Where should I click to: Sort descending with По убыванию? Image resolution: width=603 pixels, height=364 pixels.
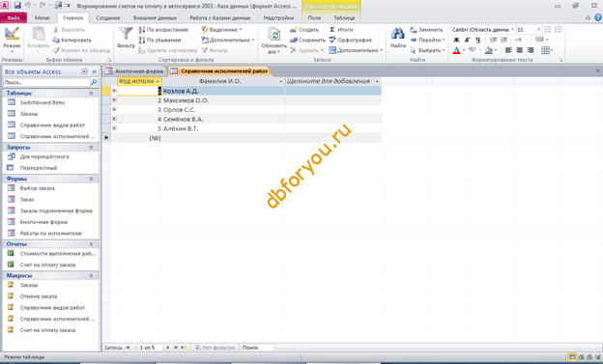159,40
